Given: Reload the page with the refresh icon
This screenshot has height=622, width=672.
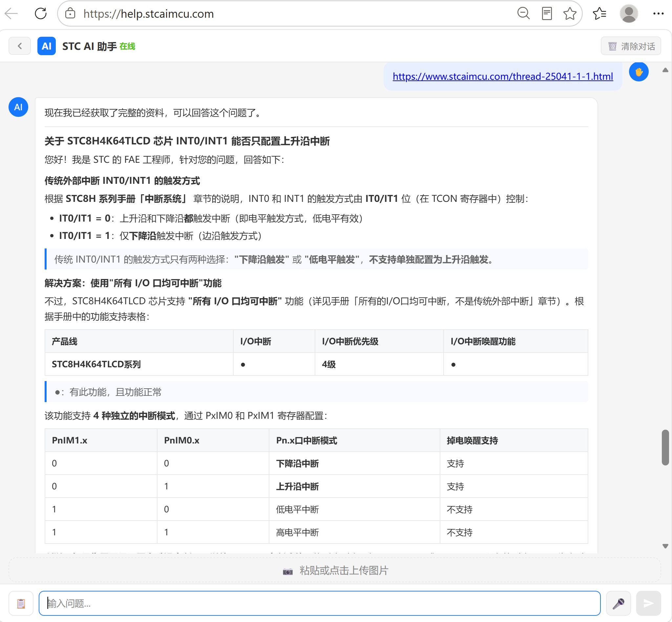Looking at the screenshot, I should pyautogui.click(x=41, y=14).
